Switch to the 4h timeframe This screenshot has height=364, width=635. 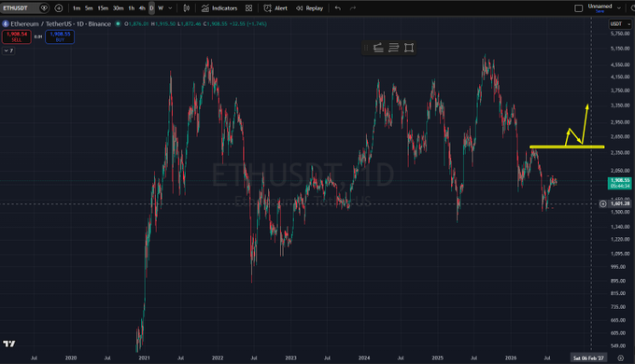click(142, 8)
